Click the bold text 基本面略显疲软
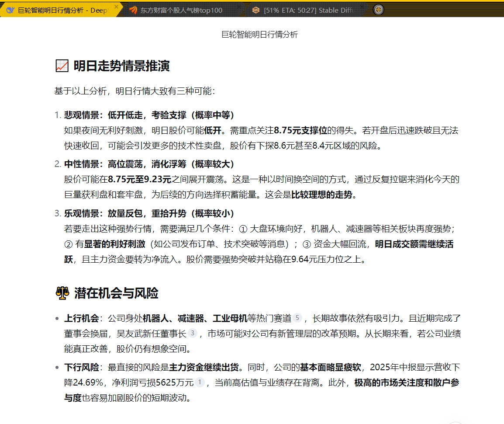Viewport: 504px width, 424px height. 331,367
